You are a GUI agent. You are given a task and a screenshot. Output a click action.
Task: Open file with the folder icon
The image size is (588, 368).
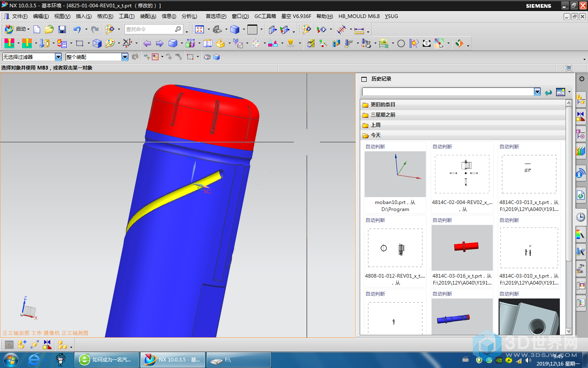pos(49,29)
